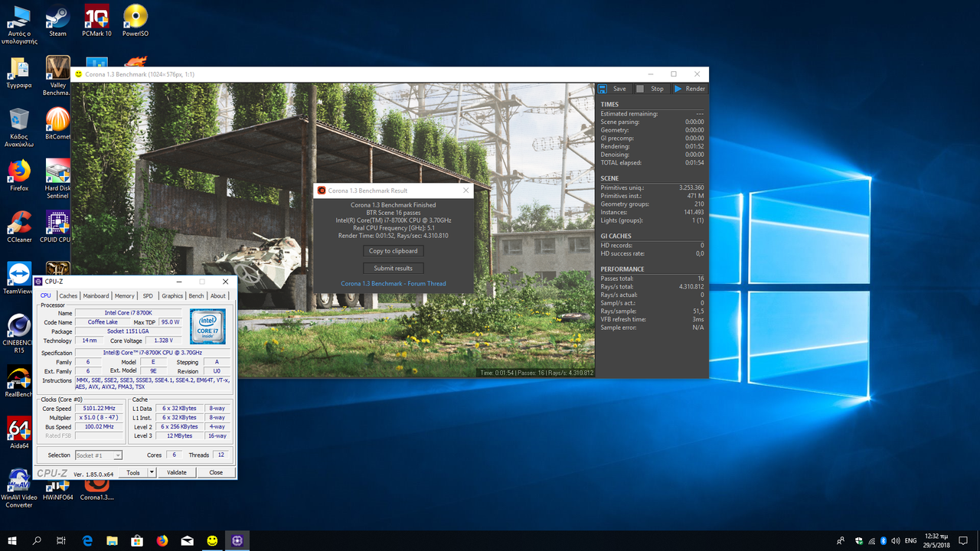Open File Explorer from the taskbar
Viewport: 980px width, 551px height.
point(112,540)
